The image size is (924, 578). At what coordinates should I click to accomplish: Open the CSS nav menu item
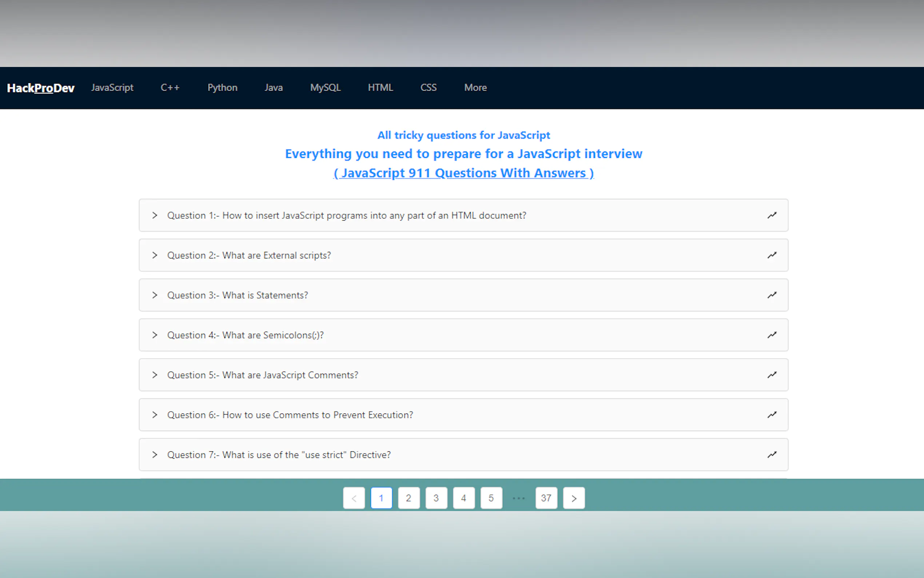click(x=429, y=88)
